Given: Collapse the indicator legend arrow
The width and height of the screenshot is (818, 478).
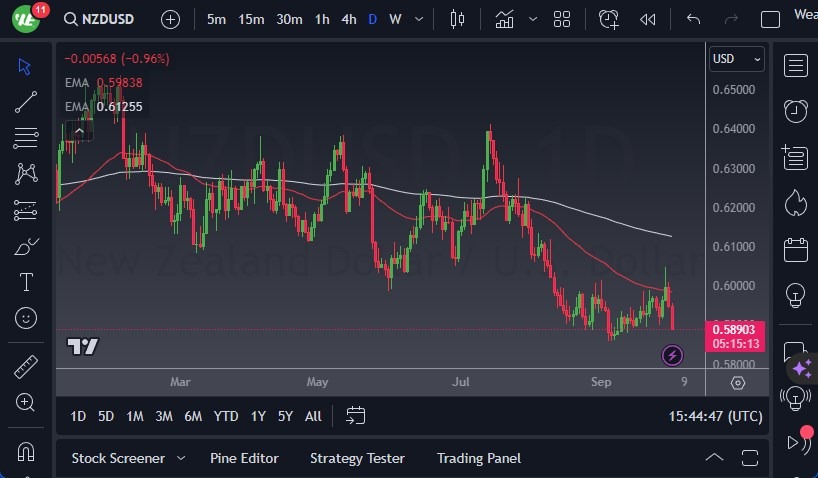Looking at the screenshot, I should [77, 128].
